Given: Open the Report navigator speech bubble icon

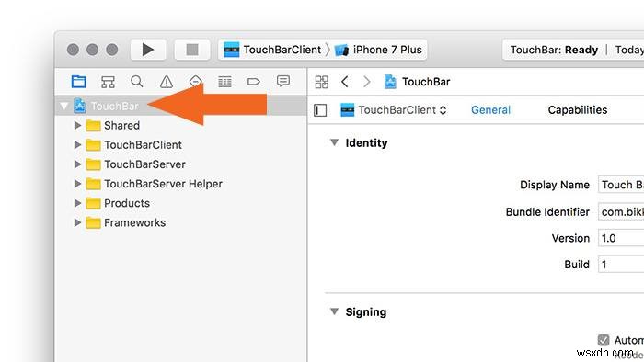Looking at the screenshot, I should [283, 81].
